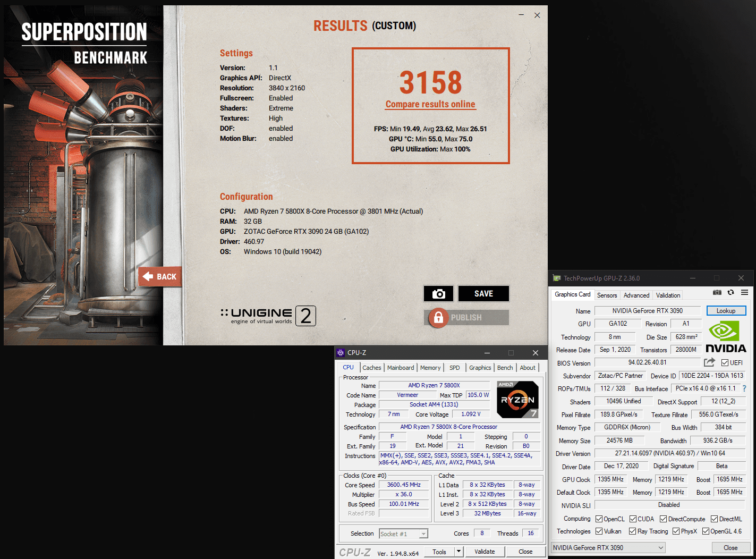The height and width of the screenshot is (559, 756).
Task: Click the Shaders value 10496 Unified
Action: pyautogui.click(x=624, y=401)
